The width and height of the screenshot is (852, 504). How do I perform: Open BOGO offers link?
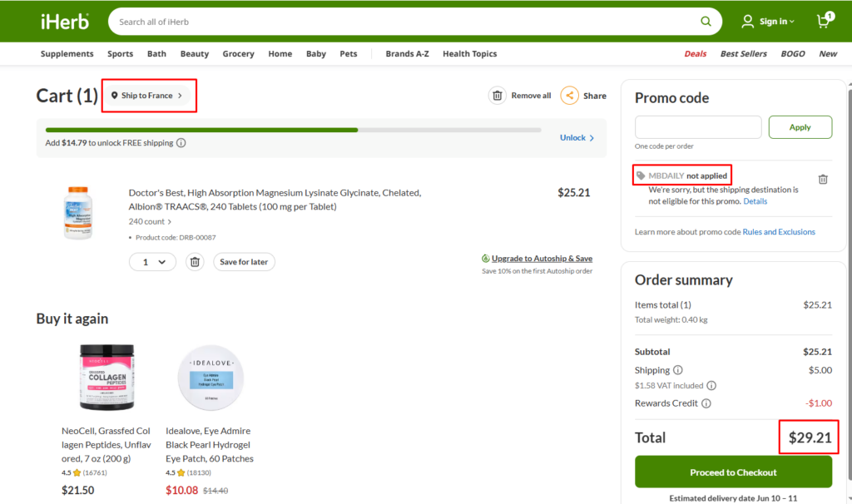(x=793, y=54)
